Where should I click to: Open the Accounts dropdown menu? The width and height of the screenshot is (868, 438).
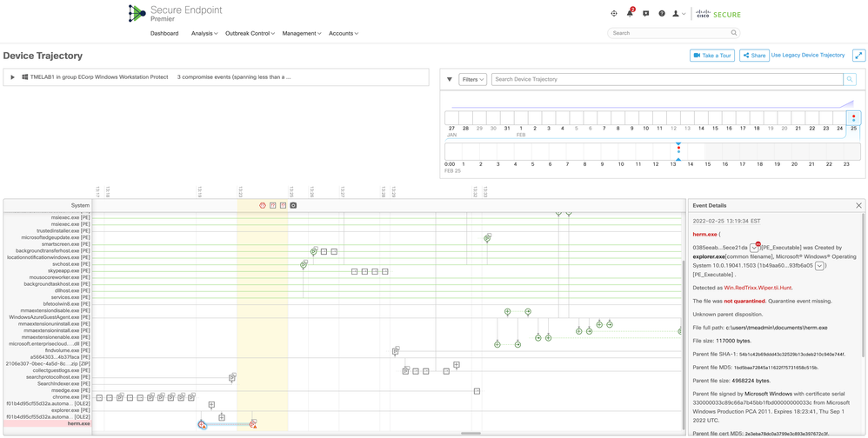(344, 34)
